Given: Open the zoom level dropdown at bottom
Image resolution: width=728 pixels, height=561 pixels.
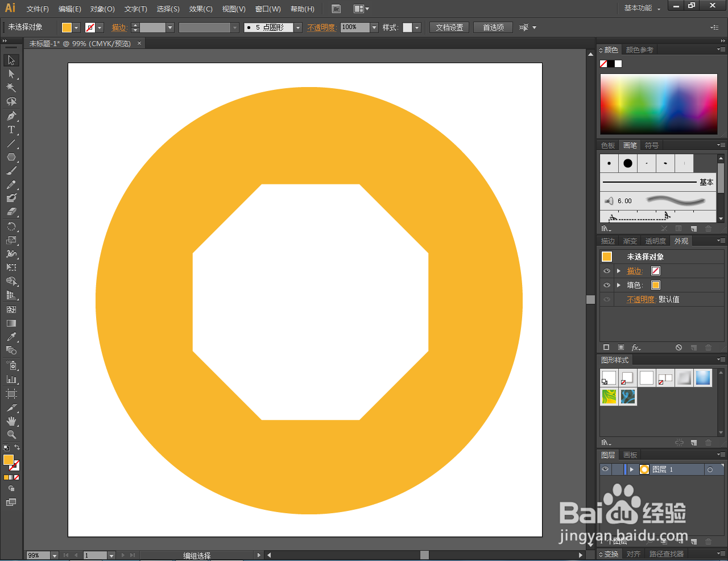Looking at the screenshot, I should pyautogui.click(x=55, y=555).
